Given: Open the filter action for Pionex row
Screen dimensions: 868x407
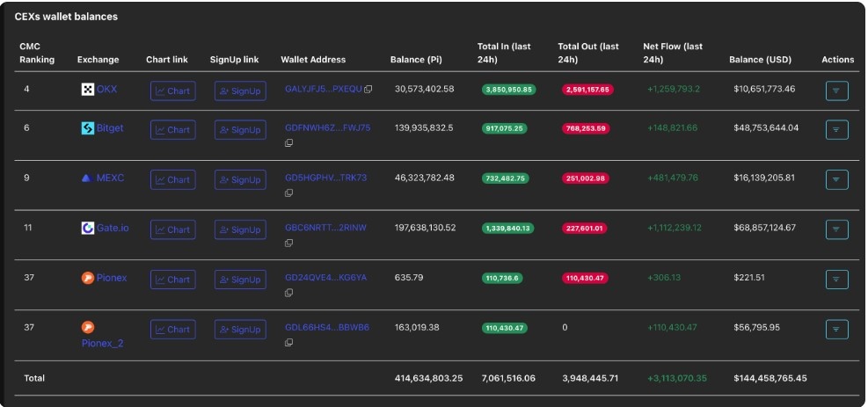Looking at the screenshot, I should coord(836,280).
